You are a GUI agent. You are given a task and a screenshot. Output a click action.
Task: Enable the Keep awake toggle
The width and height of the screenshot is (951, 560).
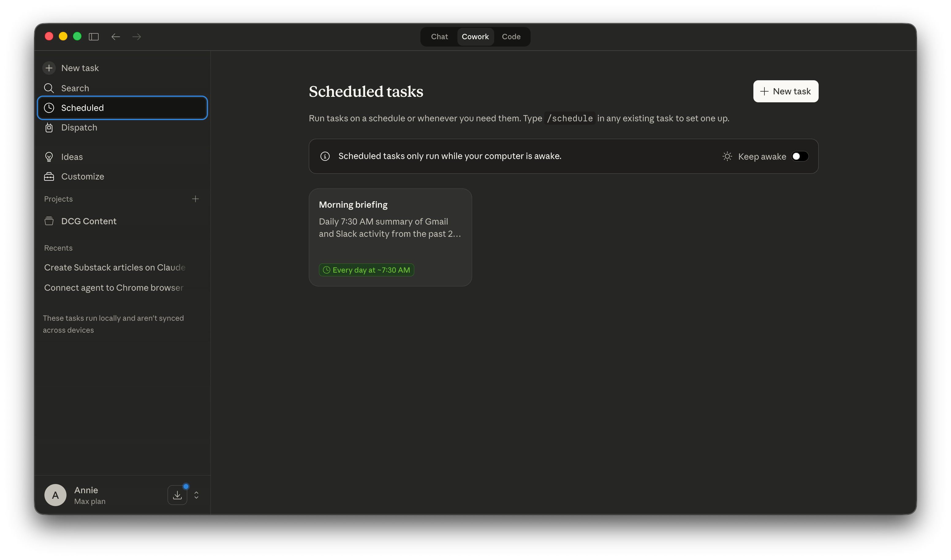799,156
